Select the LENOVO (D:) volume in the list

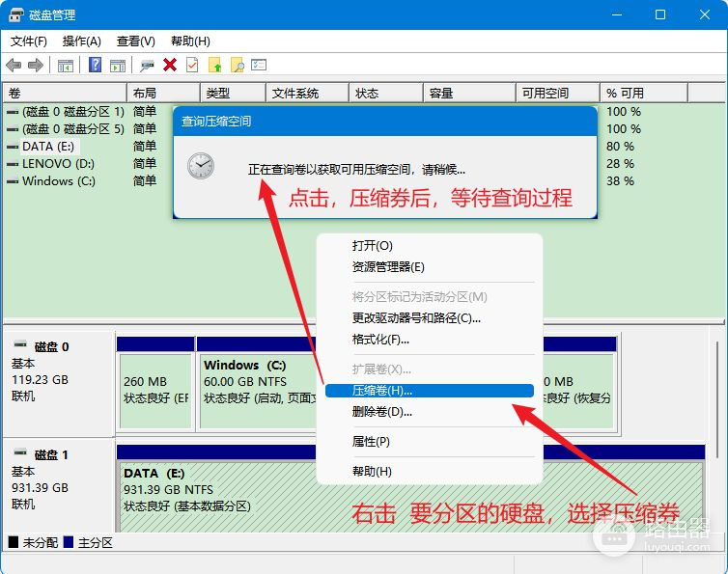(59, 164)
